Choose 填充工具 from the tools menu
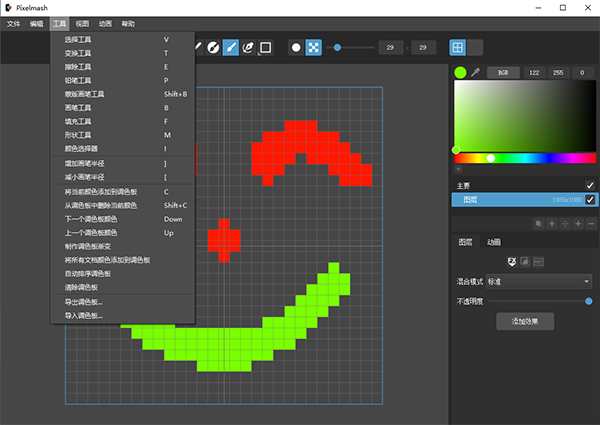This screenshot has height=425, width=600. pyautogui.click(x=77, y=120)
